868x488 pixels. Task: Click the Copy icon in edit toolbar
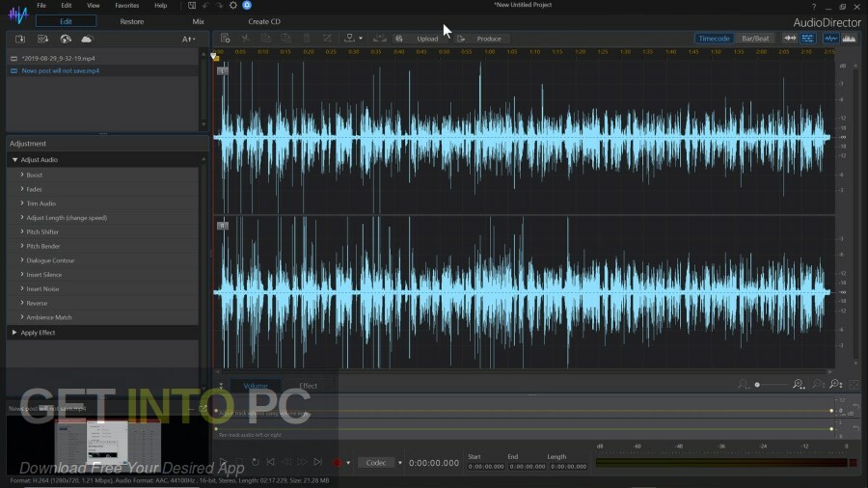266,39
